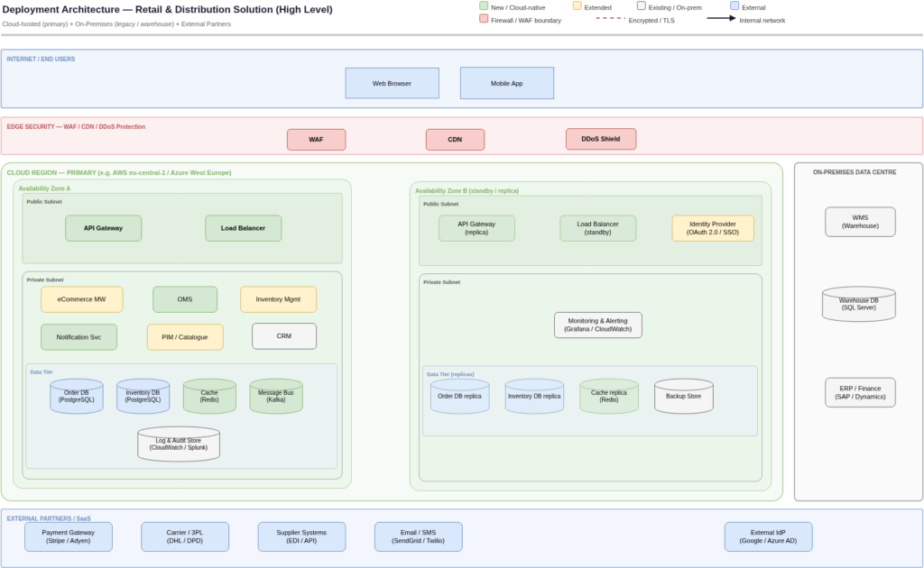Collapse the Availability Zone A container
Screen dimensions: 924x568
click(x=44, y=188)
